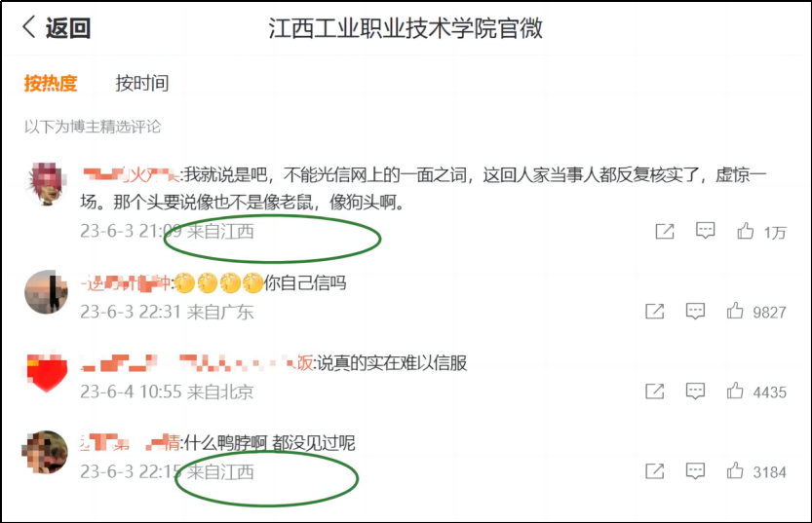Like the comment with 4435 likes
This screenshot has width=812, height=523.
tap(735, 392)
